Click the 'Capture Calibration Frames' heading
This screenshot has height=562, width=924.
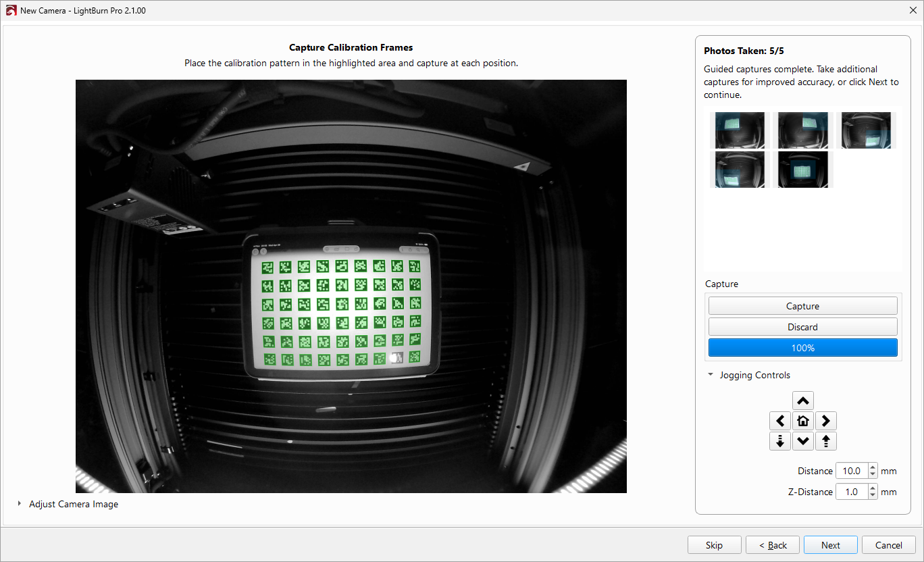351,47
